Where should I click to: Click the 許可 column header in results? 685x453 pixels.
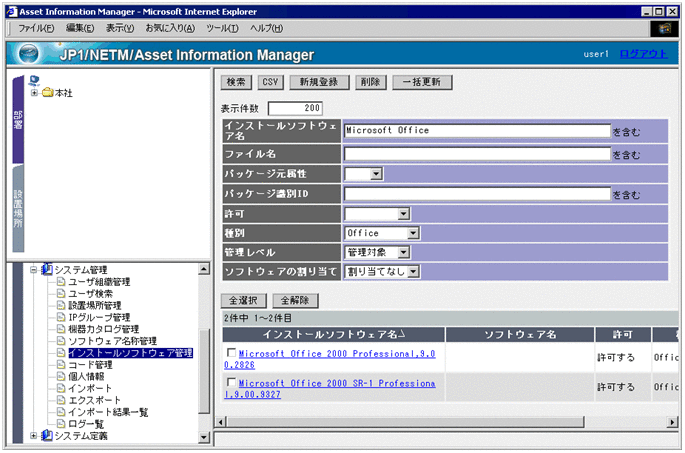[x=623, y=335]
